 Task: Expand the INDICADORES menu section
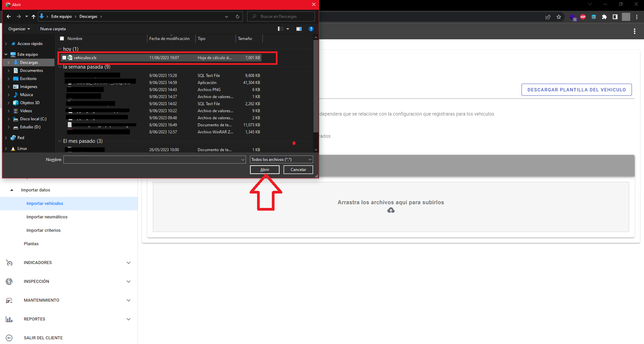pos(129,263)
